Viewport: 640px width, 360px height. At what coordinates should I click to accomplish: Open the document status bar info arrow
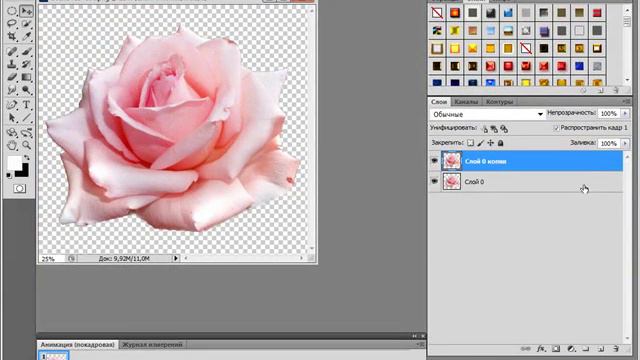[x=176, y=258]
